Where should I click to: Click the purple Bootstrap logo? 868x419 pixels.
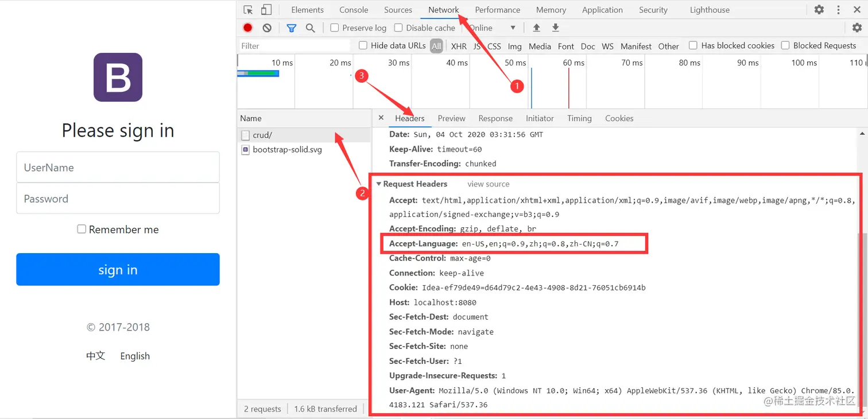click(118, 77)
